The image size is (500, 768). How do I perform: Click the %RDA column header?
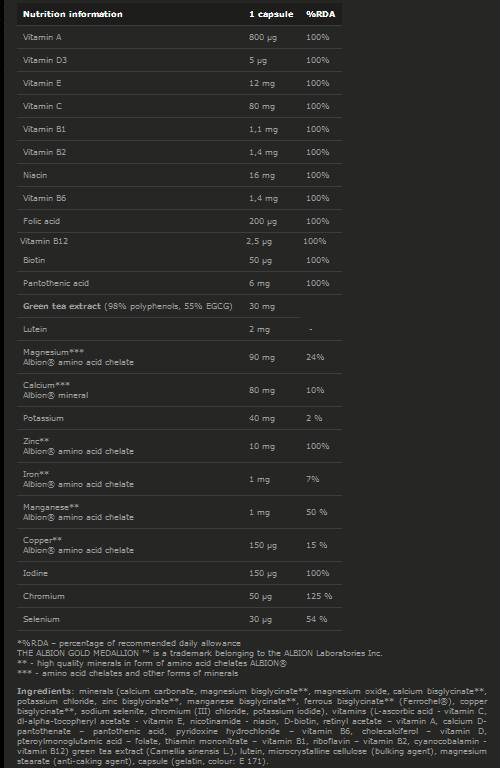tap(321, 14)
